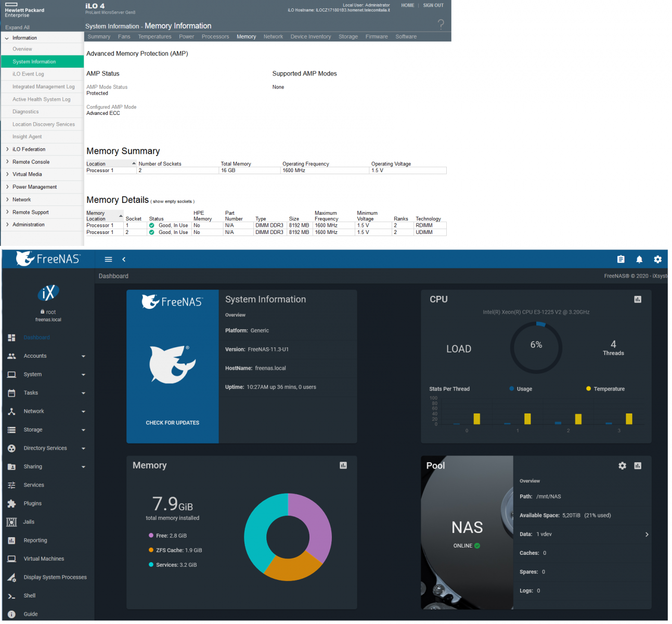Click the Display System Processes icon
672x624 pixels.
11,577
